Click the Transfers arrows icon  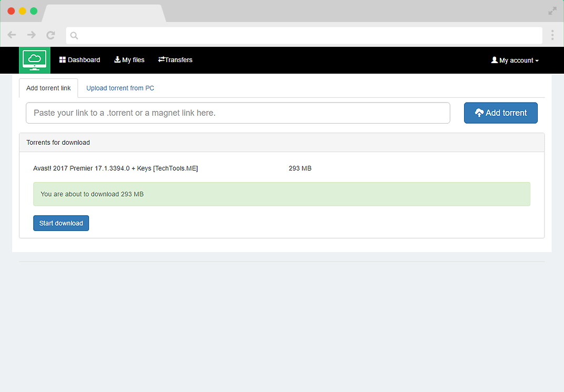pyautogui.click(x=162, y=59)
